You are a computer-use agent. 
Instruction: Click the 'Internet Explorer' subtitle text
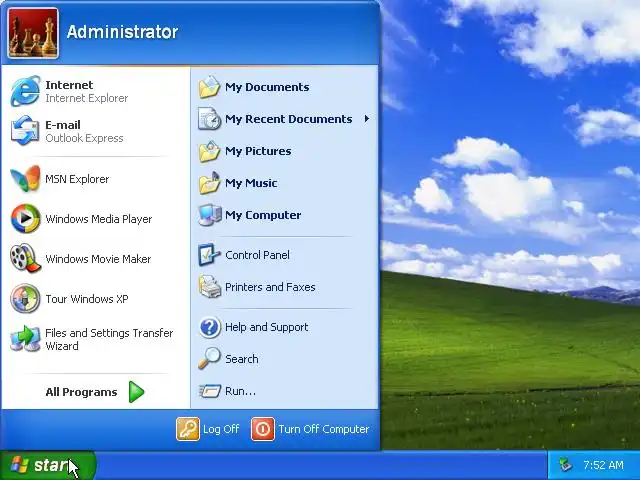coord(87,98)
